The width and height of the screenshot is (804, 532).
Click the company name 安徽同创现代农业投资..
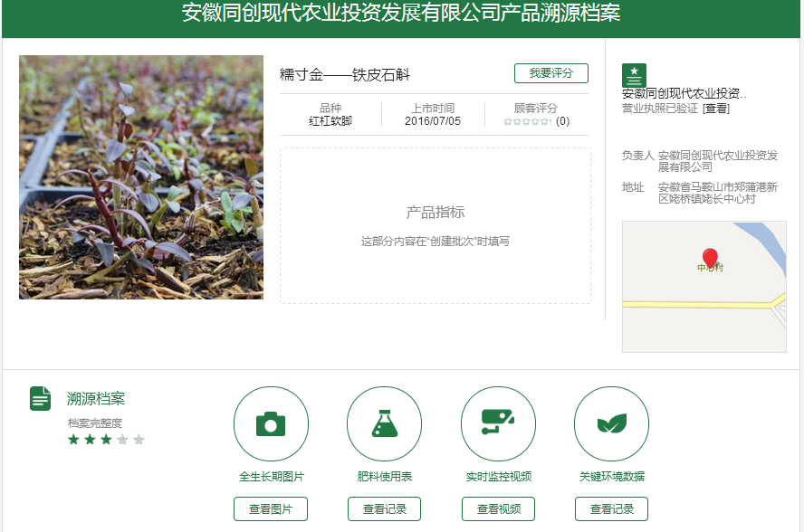click(x=684, y=93)
